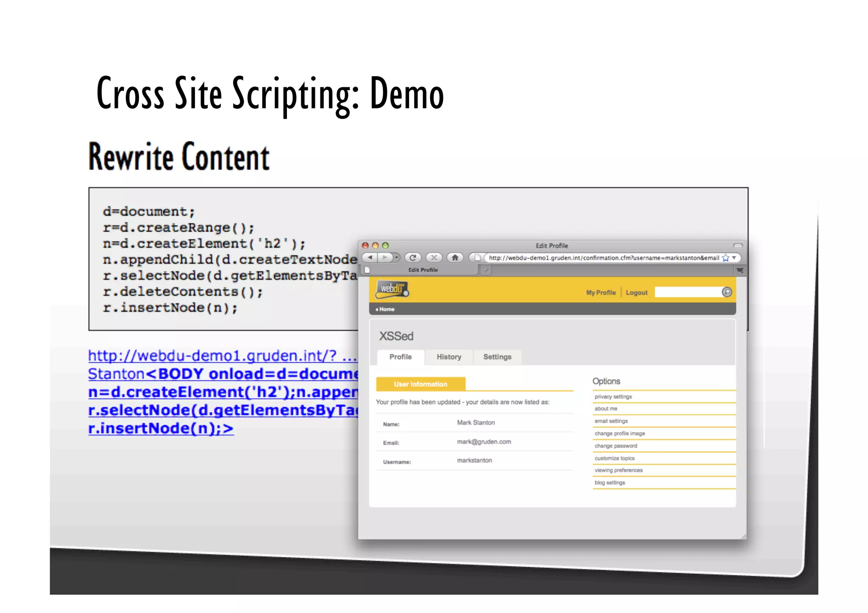Screen dimensions: 868x613
Task: Click the window toolbar toggle pill button
Action: click(738, 246)
